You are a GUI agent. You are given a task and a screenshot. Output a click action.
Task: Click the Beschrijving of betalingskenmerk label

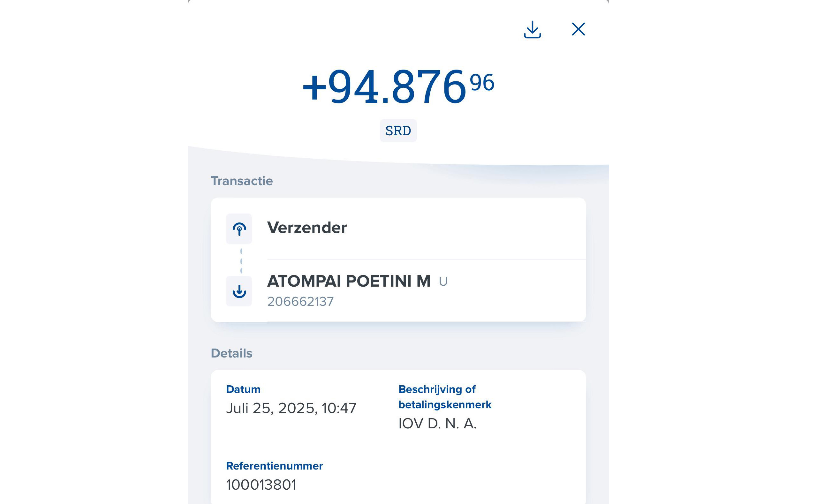[445, 397]
